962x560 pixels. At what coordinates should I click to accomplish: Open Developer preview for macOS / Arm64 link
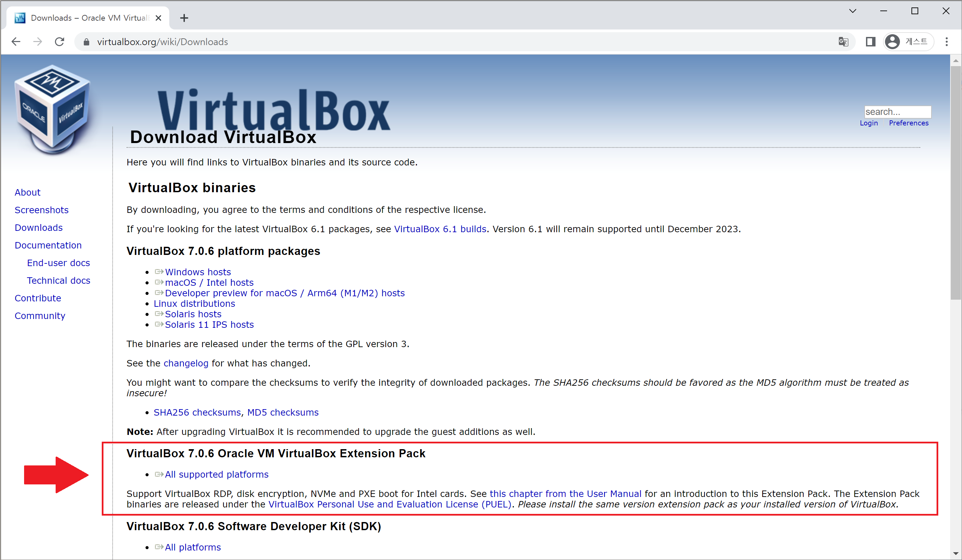tap(285, 293)
